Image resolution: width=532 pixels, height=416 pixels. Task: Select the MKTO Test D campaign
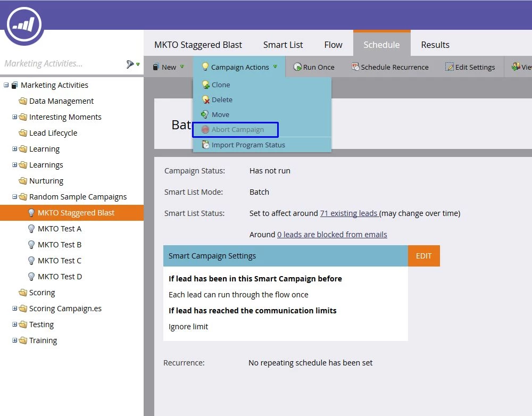(60, 277)
